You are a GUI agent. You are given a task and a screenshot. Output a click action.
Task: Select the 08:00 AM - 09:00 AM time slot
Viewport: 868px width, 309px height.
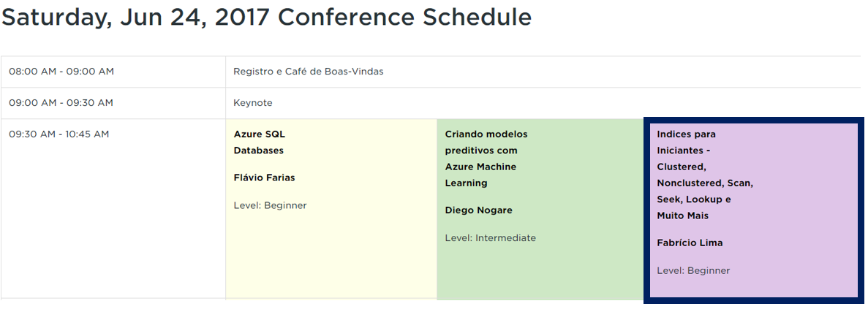61,72
